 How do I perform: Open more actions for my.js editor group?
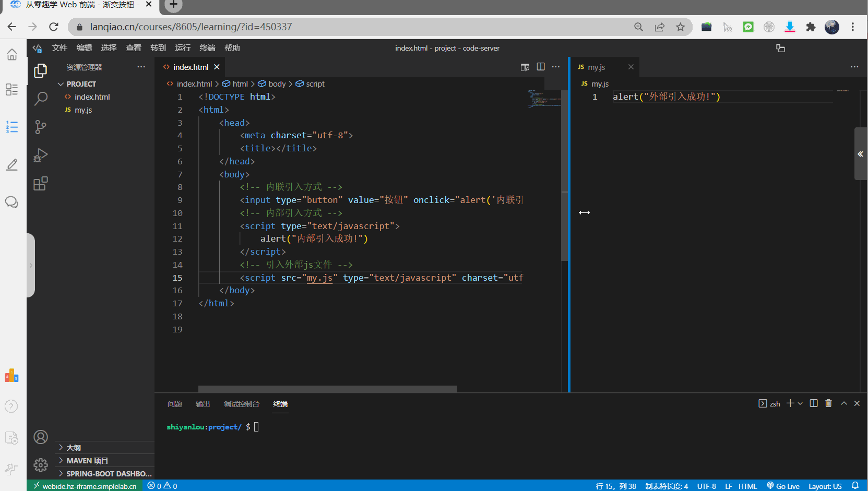[854, 67]
